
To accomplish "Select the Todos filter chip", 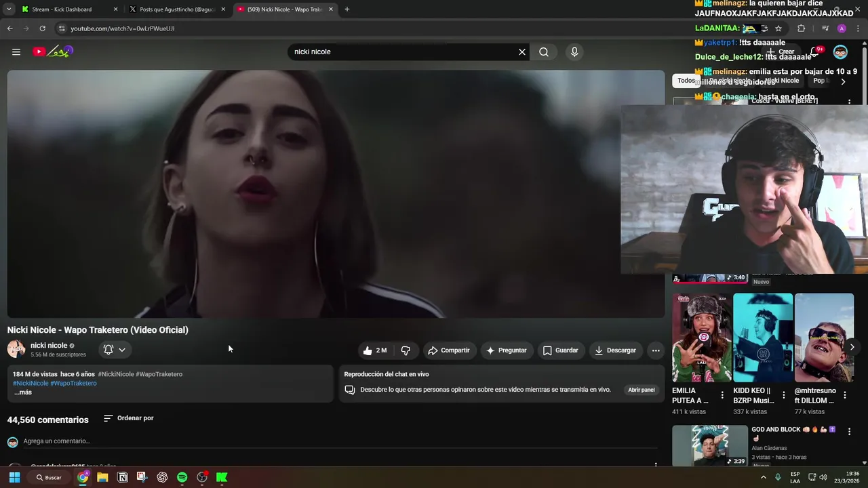I will pos(686,81).
